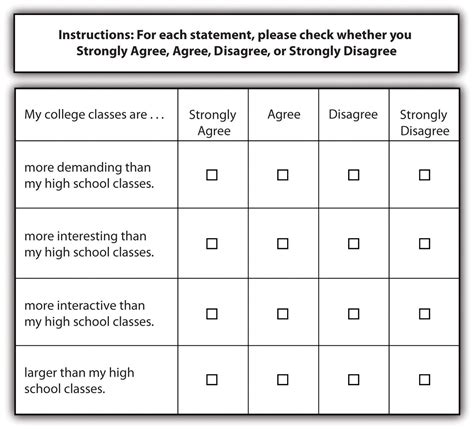474x429 pixels.
Task: Click 'more interactive than' statement text
Action: (85, 305)
